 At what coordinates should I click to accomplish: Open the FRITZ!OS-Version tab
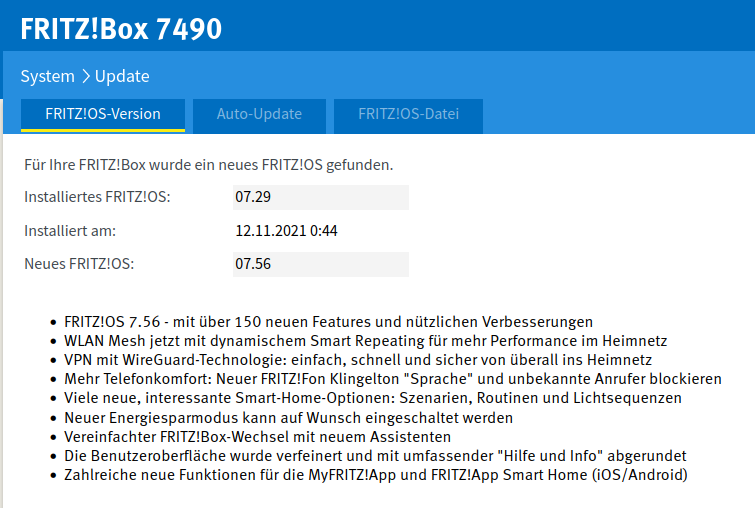click(x=103, y=115)
